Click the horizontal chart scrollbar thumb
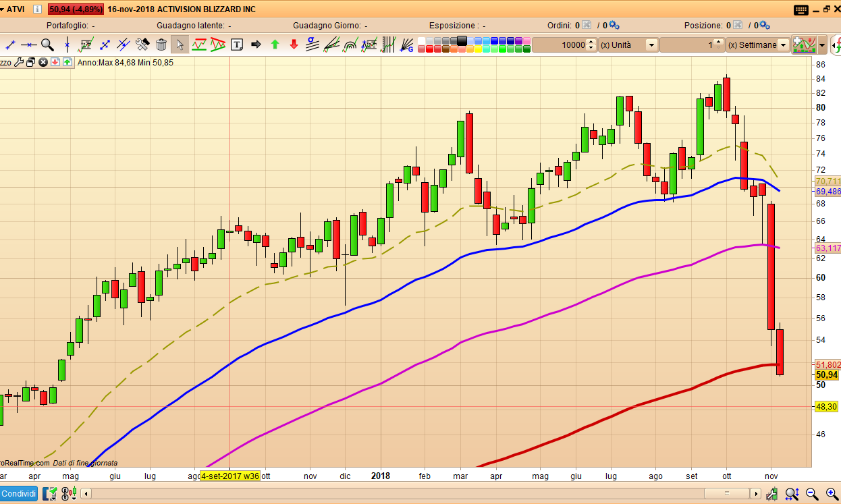The height and width of the screenshot is (504, 841). (727, 494)
